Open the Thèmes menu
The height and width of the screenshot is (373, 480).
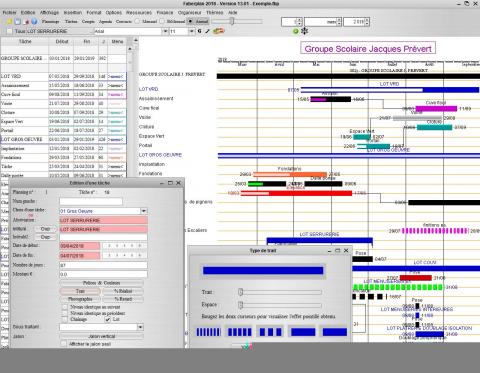pyautogui.click(x=215, y=12)
